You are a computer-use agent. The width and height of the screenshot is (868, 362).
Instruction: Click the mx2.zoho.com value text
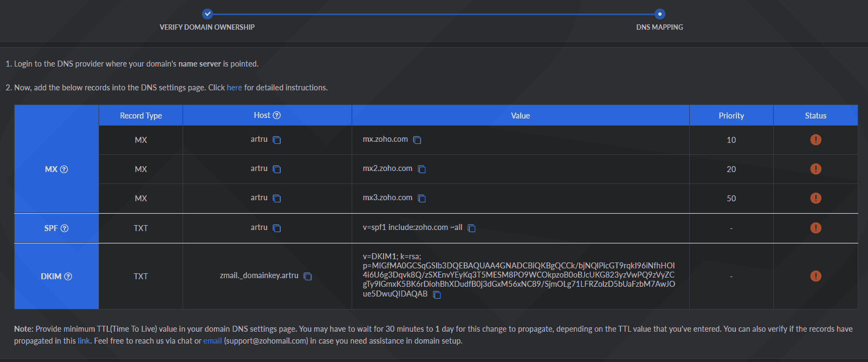tap(387, 168)
